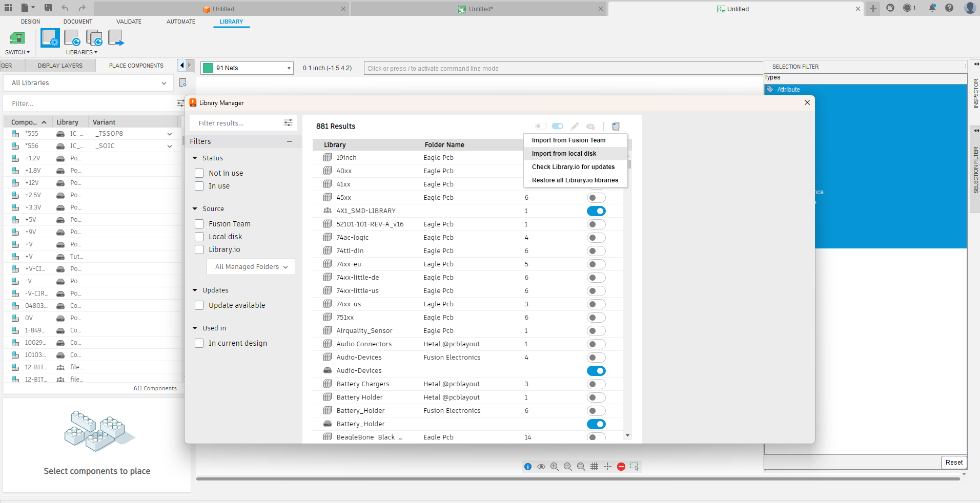Check the Update available filter
The height and width of the screenshot is (503, 980).
[x=199, y=305]
